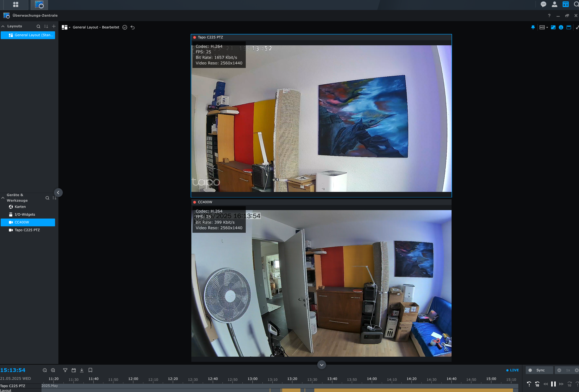Image resolution: width=579 pixels, height=392 pixels.
Task: Click the download recording icon
Action: click(x=82, y=370)
